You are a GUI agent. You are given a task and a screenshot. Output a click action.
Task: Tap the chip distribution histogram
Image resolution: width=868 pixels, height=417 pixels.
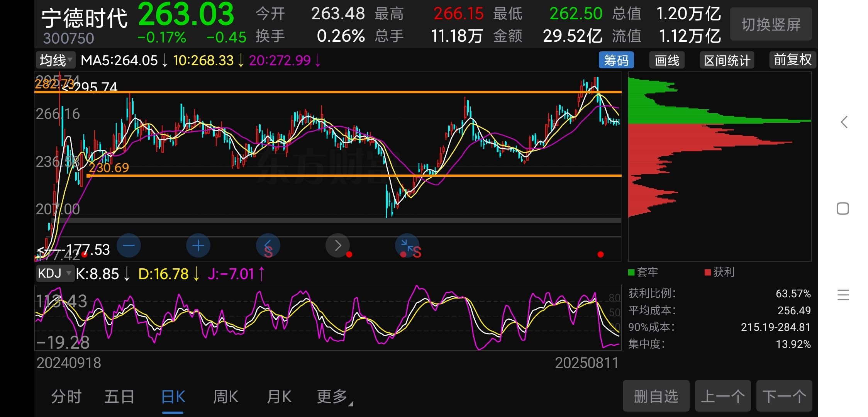[x=719, y=166]
